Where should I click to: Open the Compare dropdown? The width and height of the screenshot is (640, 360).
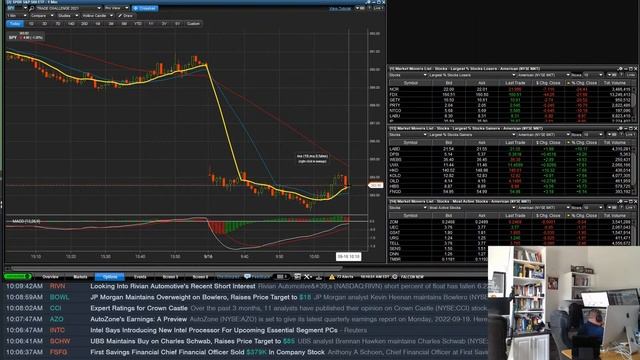tap(41, 16)
